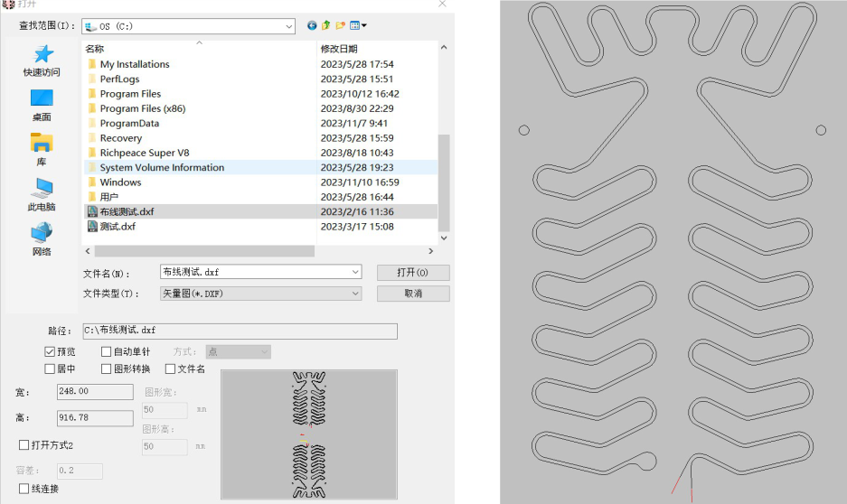Image resolution: width=847 pixels, height=504 pixels.
Task: Enable the 线连接 checkbox
Action: coord(24,489)
